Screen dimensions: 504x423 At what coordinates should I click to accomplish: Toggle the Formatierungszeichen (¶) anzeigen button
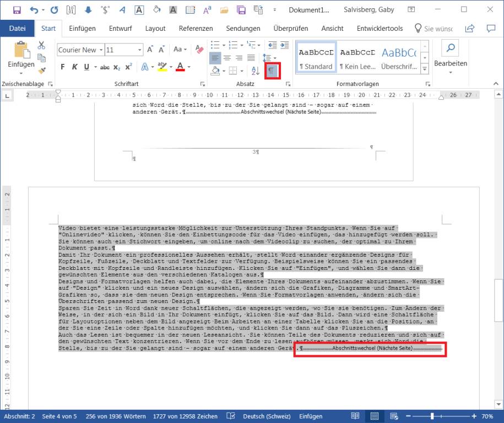tap(272, 70)
